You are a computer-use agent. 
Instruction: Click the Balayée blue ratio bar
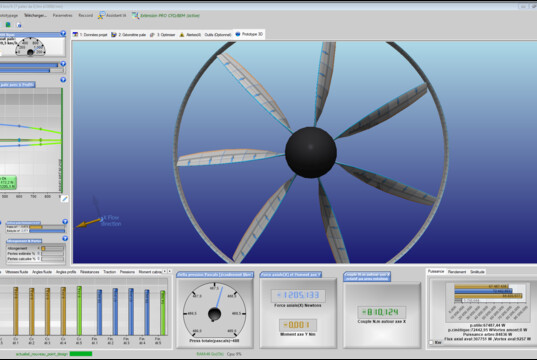pos(47,231)
